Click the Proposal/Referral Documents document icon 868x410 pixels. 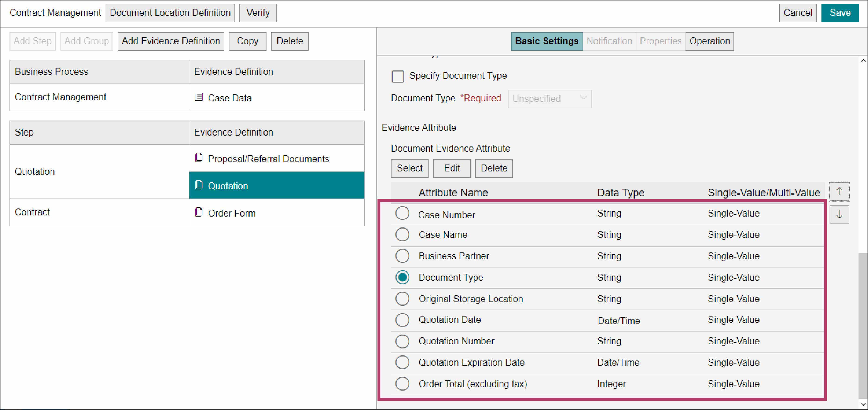pos(199,158)
